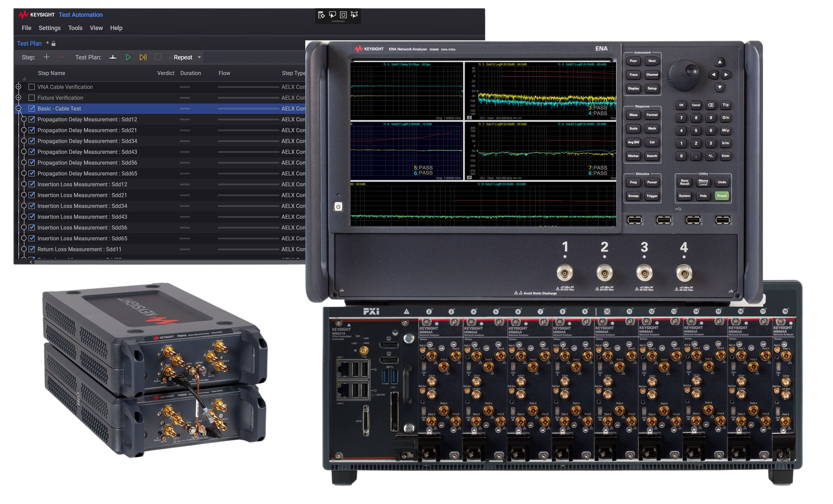Click the nested-square layout icon in floating toolbar
The image size is (833, 504).
[343, 15]
